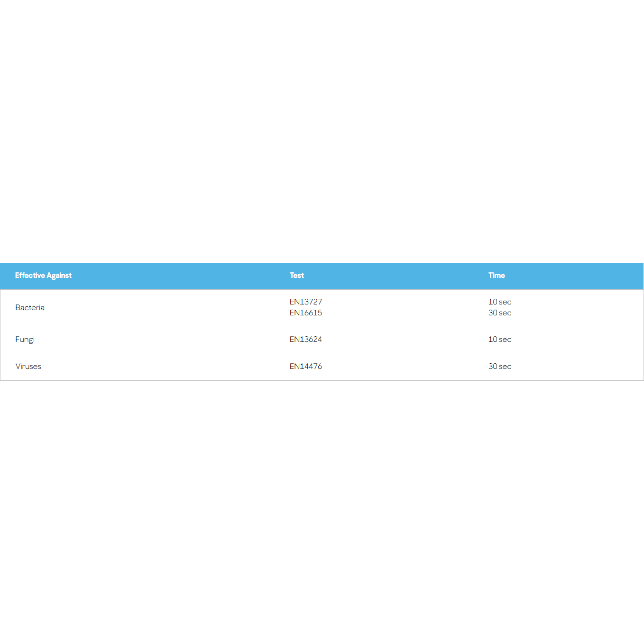The height and width of the screenshot is (644, 644).
Task: Click the "Time" column header
Action: [497, 276]
